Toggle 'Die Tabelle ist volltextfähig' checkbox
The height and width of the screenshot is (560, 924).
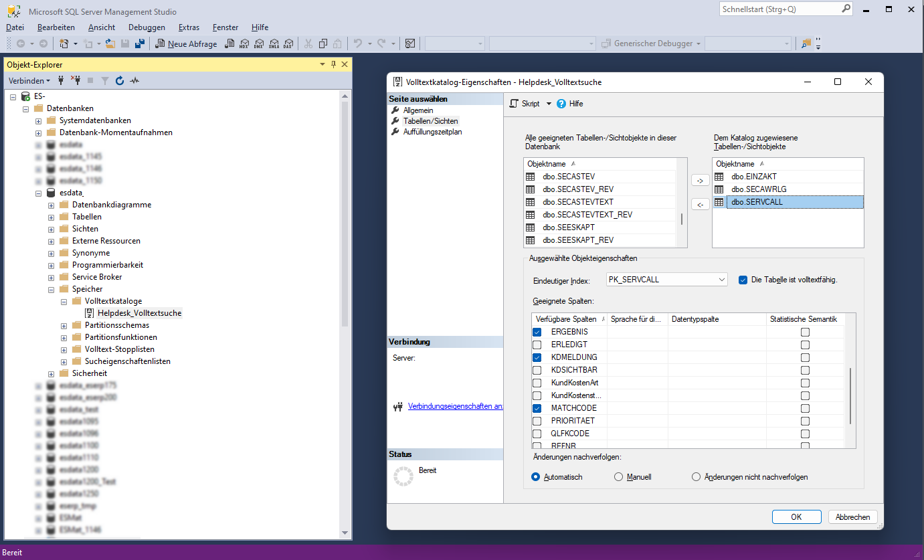743,280
